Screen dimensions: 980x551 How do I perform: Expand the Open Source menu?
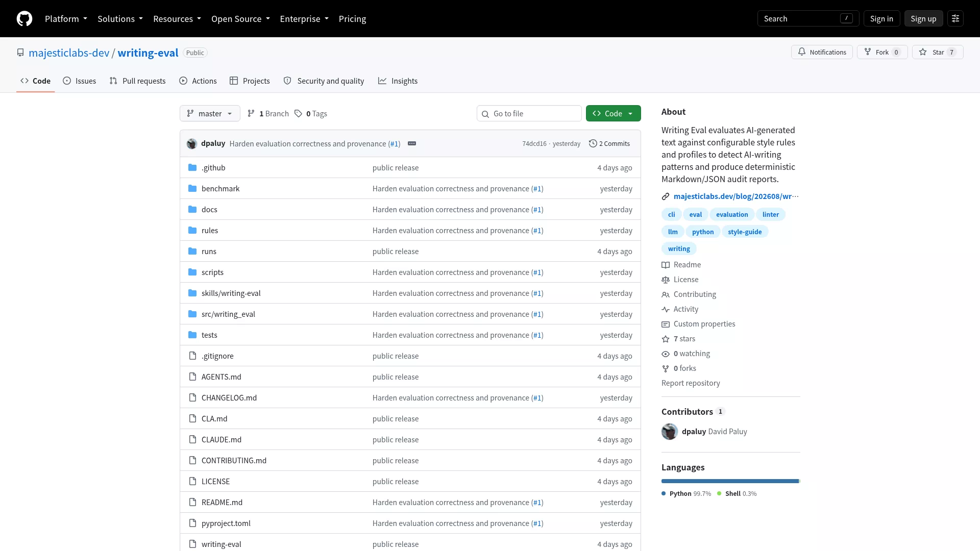tap(240, 19)
